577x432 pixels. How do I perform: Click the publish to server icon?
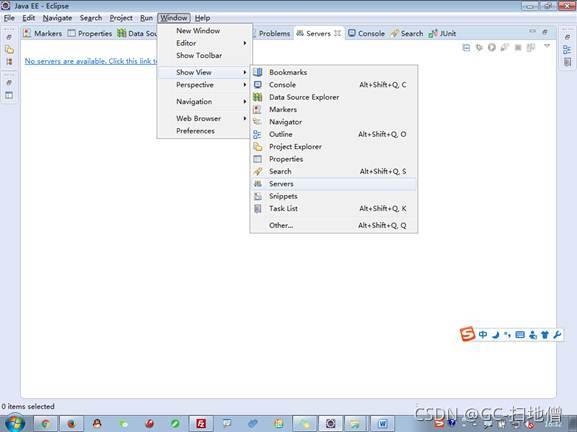point(531,47)
